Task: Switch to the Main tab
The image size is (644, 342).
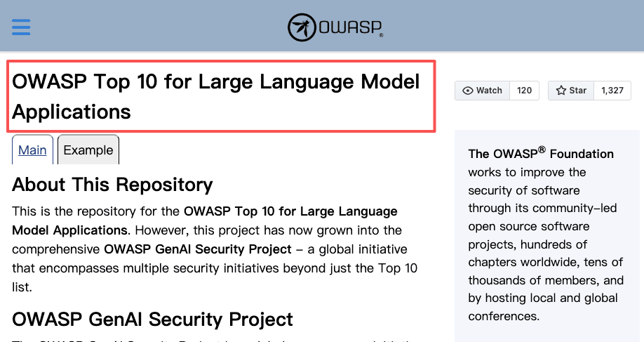Action: point(32,150)
